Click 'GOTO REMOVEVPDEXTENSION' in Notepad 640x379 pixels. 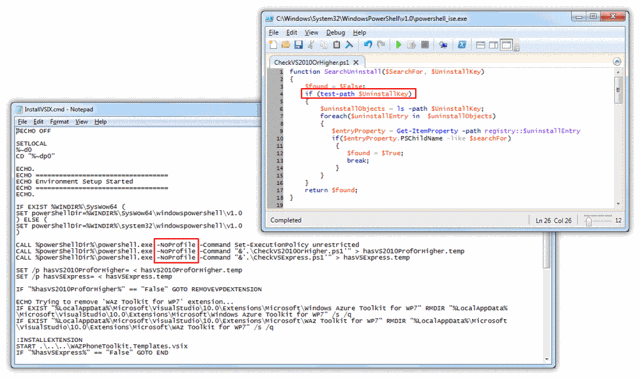click(x=217, y=289)
